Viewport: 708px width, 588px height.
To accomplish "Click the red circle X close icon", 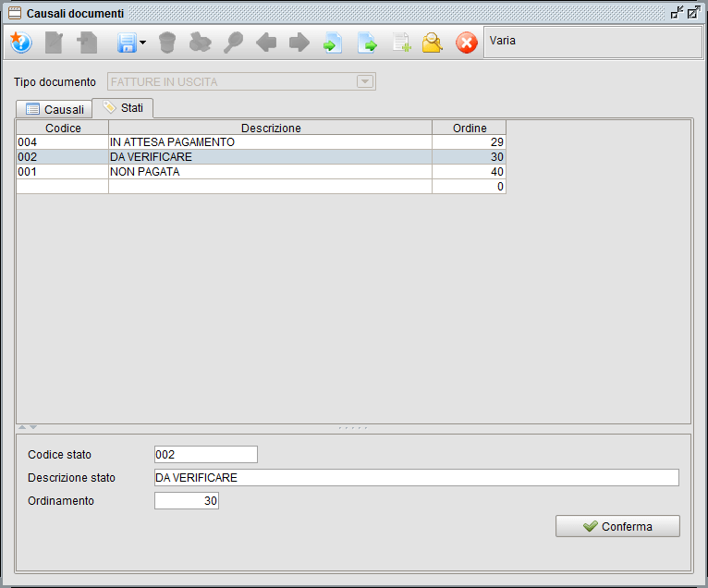I will [x=467, y=43].
